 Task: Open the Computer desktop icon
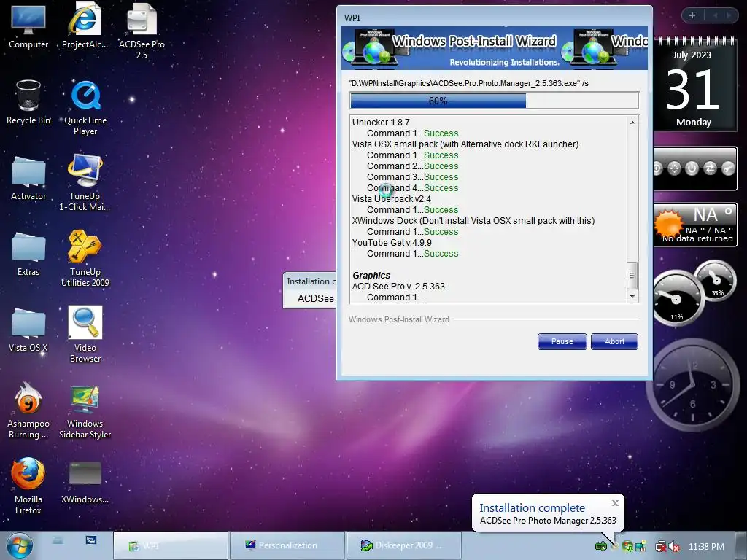[x=28, y=27]
